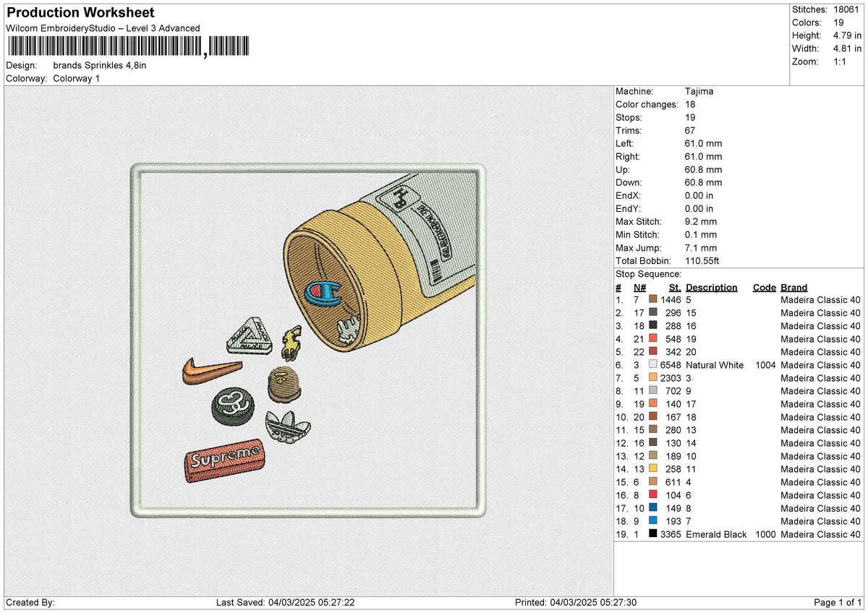Click the orange-yellow swatch in stop 7
Image resolution: width=868 pixels, height=613 pixels.
(653, 378)
